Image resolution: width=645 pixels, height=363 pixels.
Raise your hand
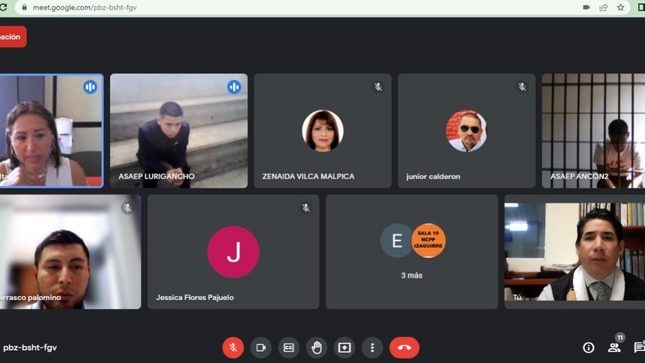coord(316,348)
